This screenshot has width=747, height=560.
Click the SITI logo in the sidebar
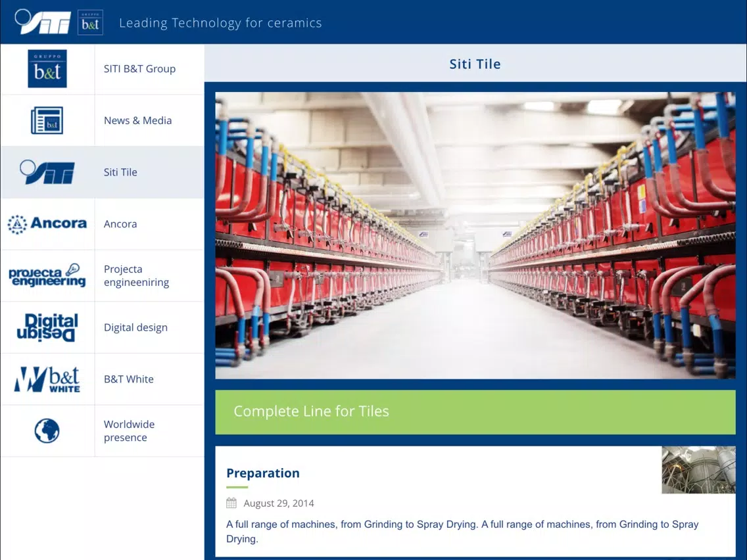47,172
